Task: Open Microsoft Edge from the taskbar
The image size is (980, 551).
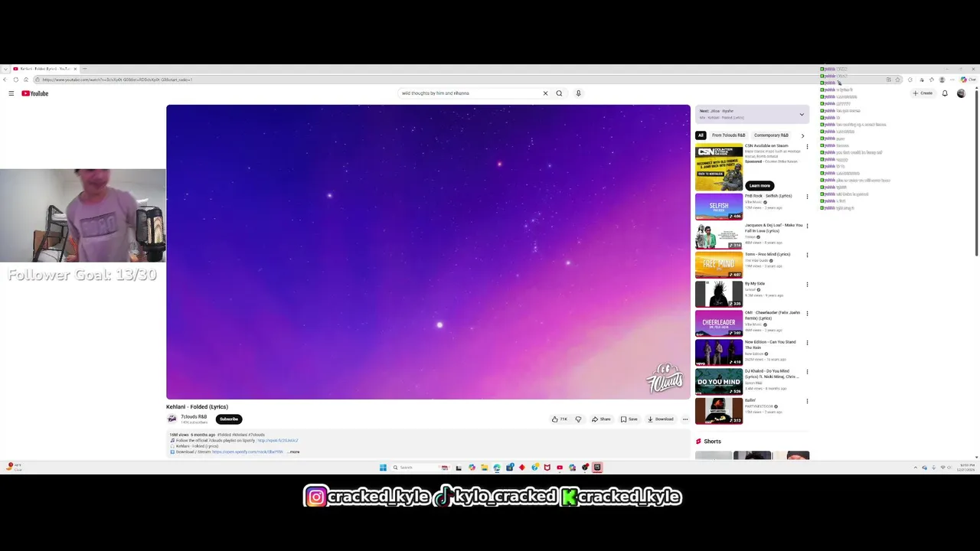Action: [x=497, y=468]
